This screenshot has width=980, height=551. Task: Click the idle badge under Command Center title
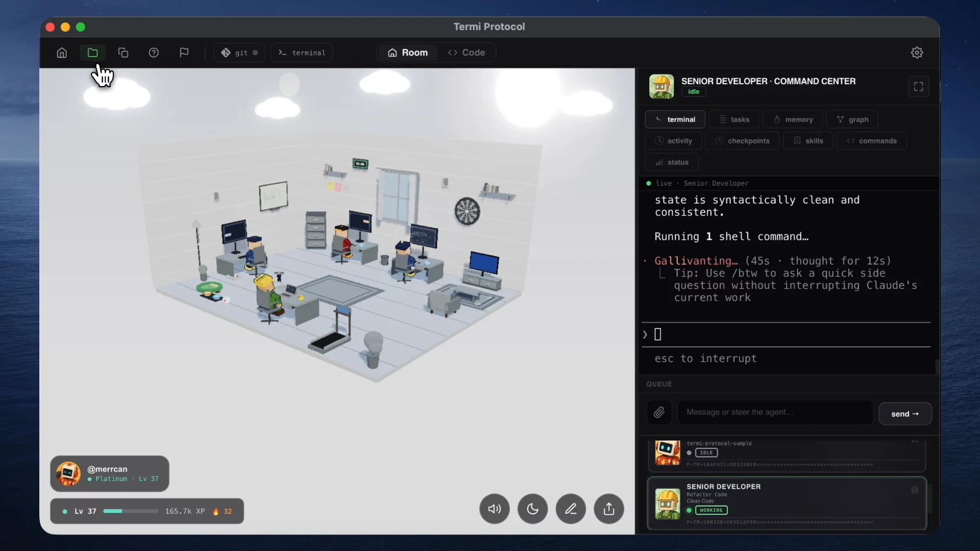click(694, 92)
